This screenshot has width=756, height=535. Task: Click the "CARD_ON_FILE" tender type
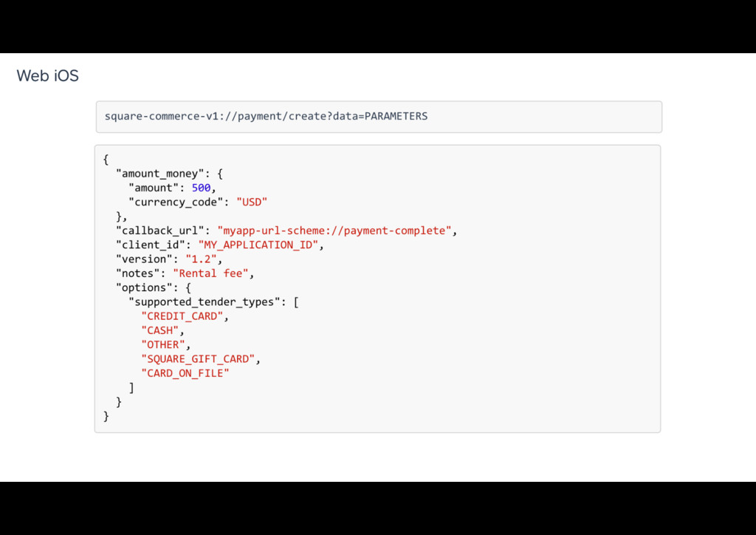click(x=185, y=373)
